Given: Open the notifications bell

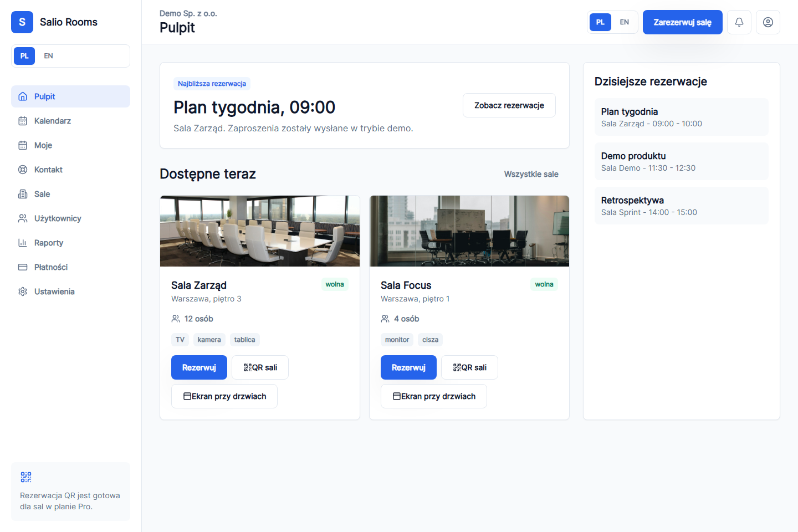Looking at the screenshot, I should pyautogui.click(x=739, y=22).
